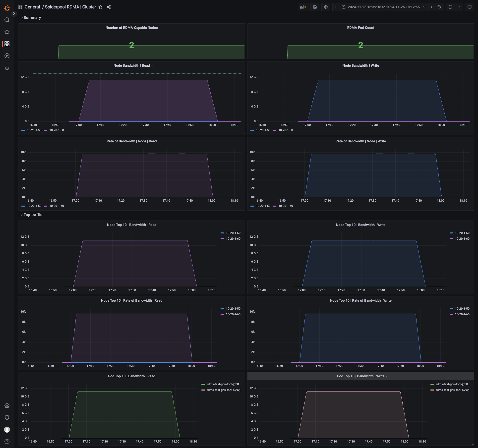Viewport: 478px width, 448px height.
Task: Open the Node Bandwidth Read panel menu
Action: pyautogui.click(x=153, y=65)
